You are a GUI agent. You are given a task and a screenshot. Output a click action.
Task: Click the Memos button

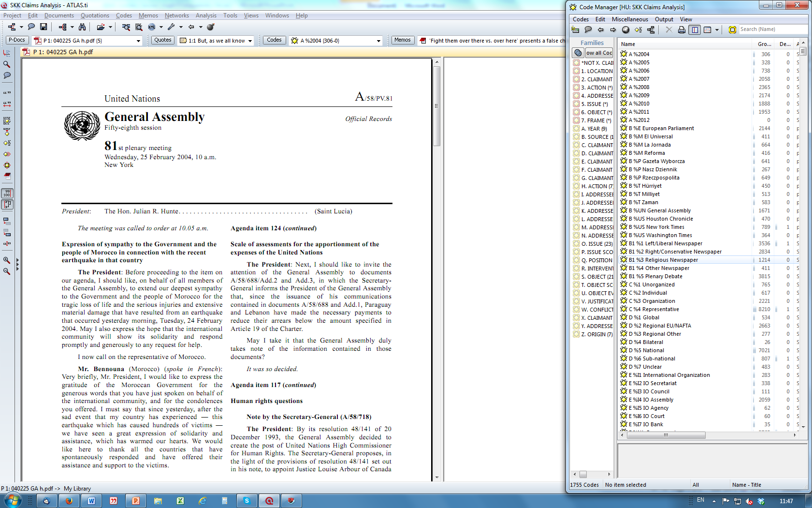coord(402,40)
